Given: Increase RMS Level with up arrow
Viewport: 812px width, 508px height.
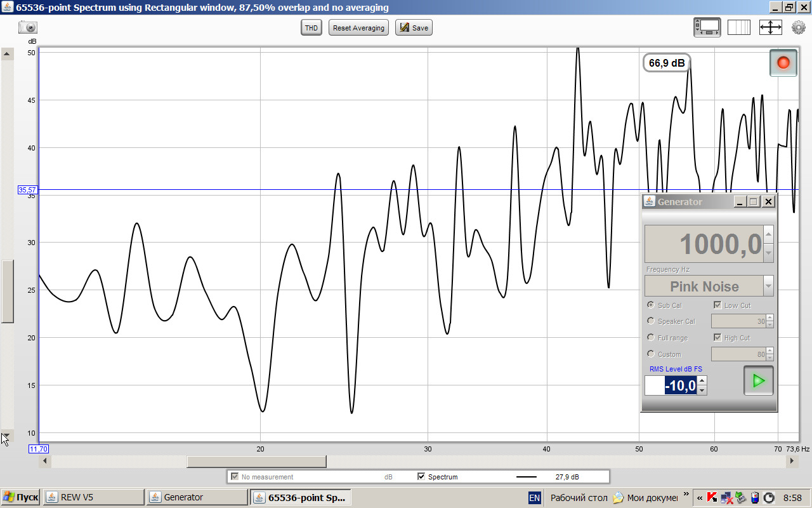Looking at the screenshot, I should click(x=702, y=381).
